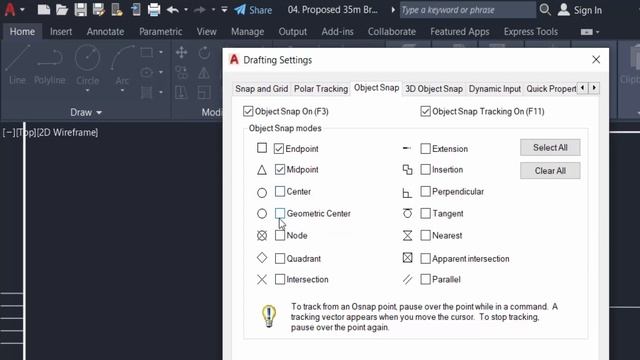
Task: Open the undo history dropdown
Action: tap(186, 9)
